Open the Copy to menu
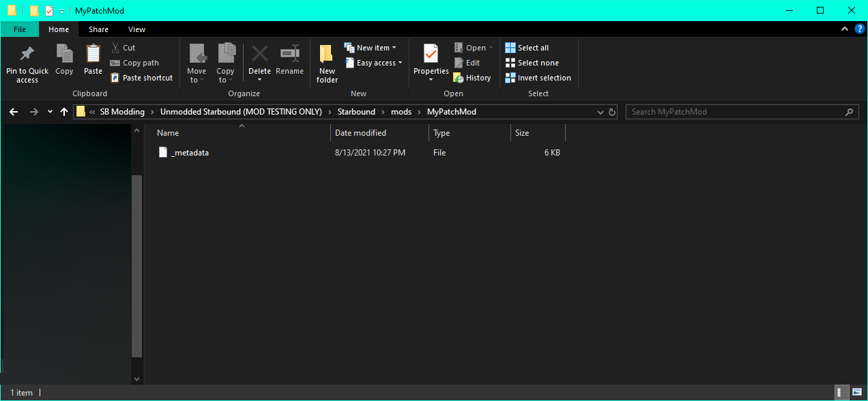 pos(225,64)
